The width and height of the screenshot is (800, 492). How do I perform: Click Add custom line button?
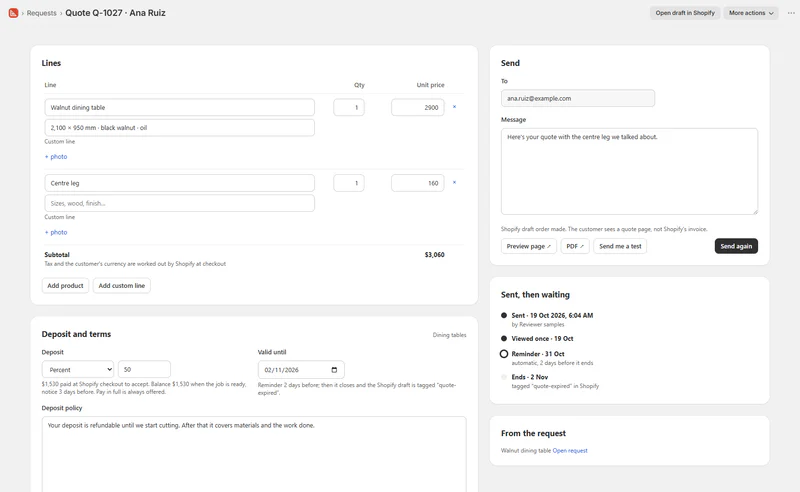point(121,286)
